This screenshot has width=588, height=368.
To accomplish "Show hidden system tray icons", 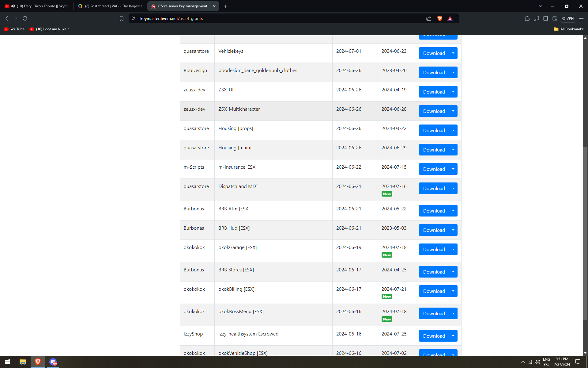I will click(x=522, y=362).
